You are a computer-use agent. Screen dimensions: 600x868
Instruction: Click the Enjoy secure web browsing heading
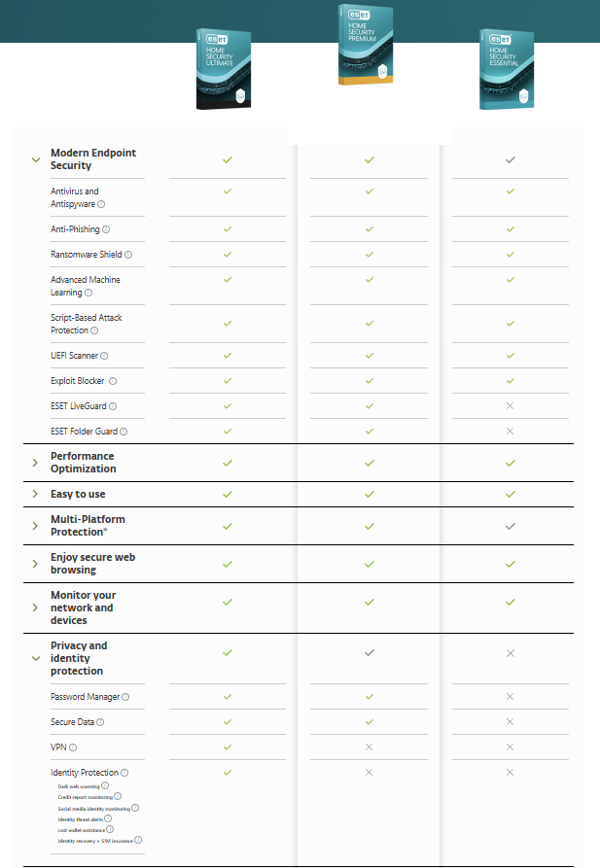pos(92,564)
